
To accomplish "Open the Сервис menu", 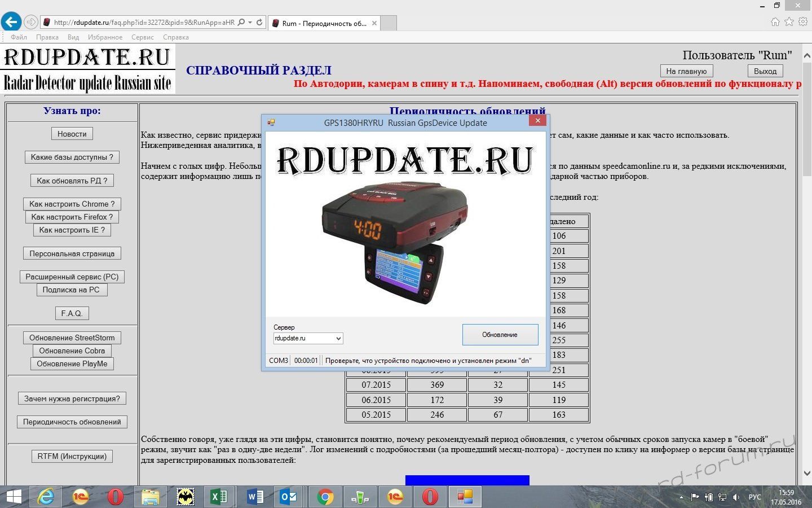I will [x=143, y=37].
